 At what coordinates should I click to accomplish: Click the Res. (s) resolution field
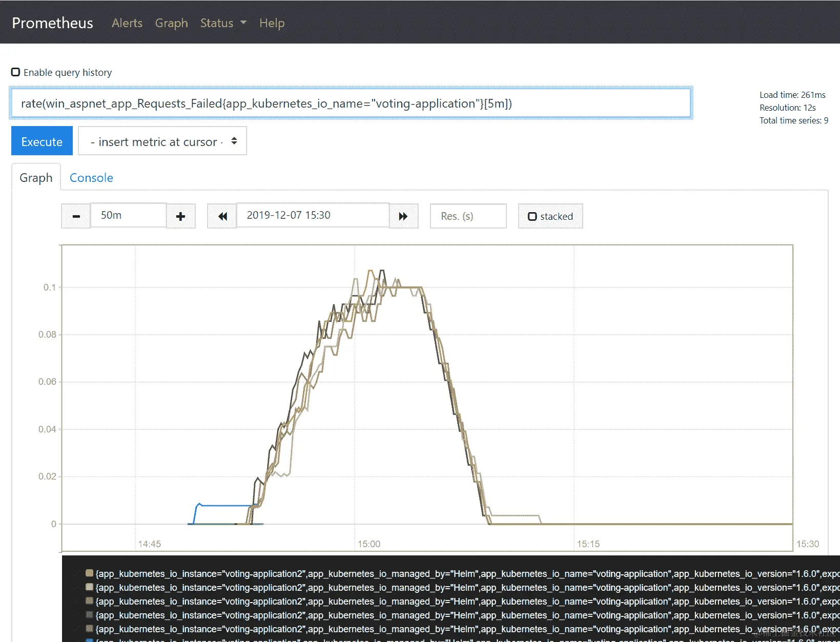[x=468, y=216]
